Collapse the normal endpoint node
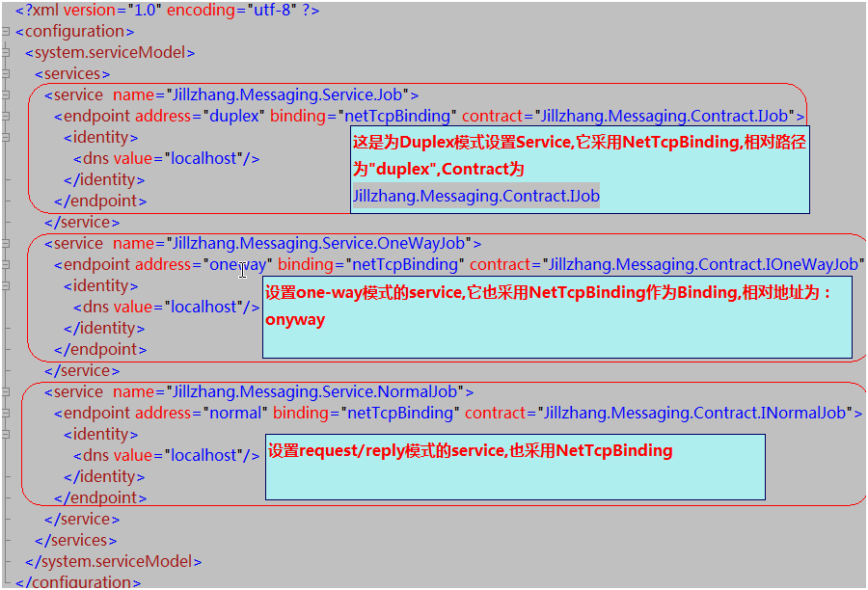This screenshot has height=590, width=868. coord(6,414)
